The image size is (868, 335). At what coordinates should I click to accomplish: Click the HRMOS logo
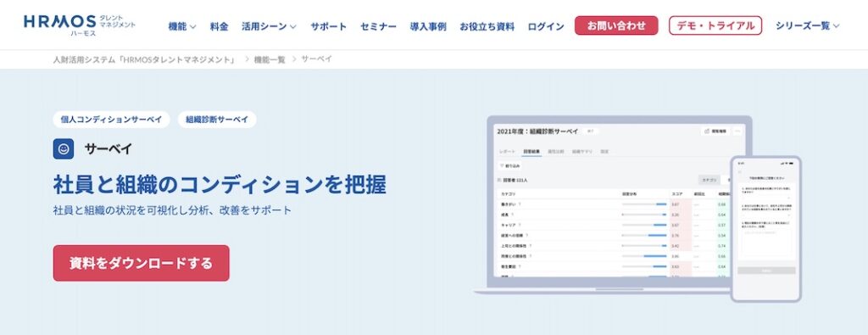pyautogui.click(x=80, y=25)
